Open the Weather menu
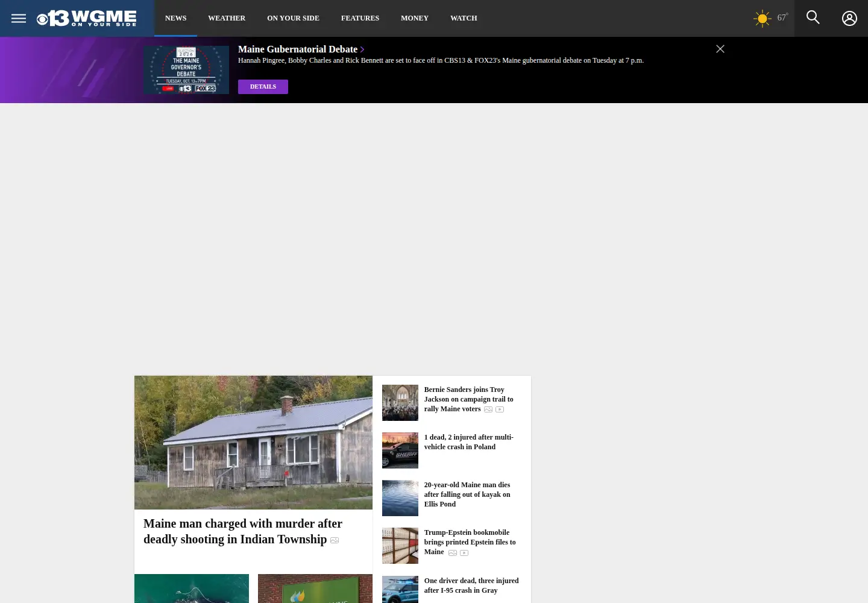Viewport: 868px width, 603px height. pyautogui.click(x=227, y=18)
